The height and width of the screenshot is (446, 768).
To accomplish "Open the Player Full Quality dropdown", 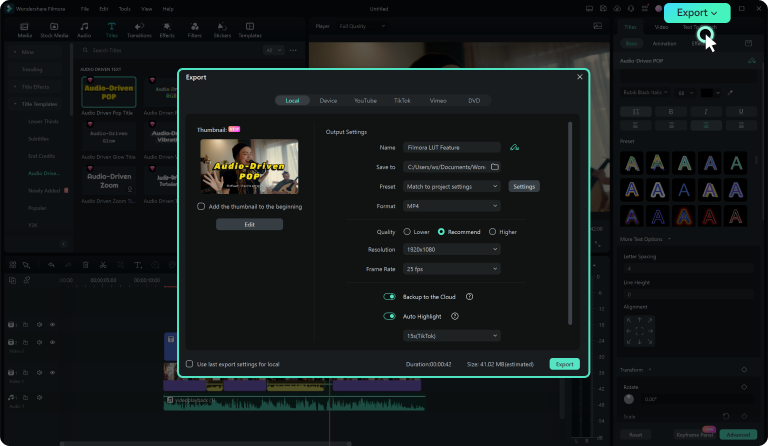I will click(362, 26).
